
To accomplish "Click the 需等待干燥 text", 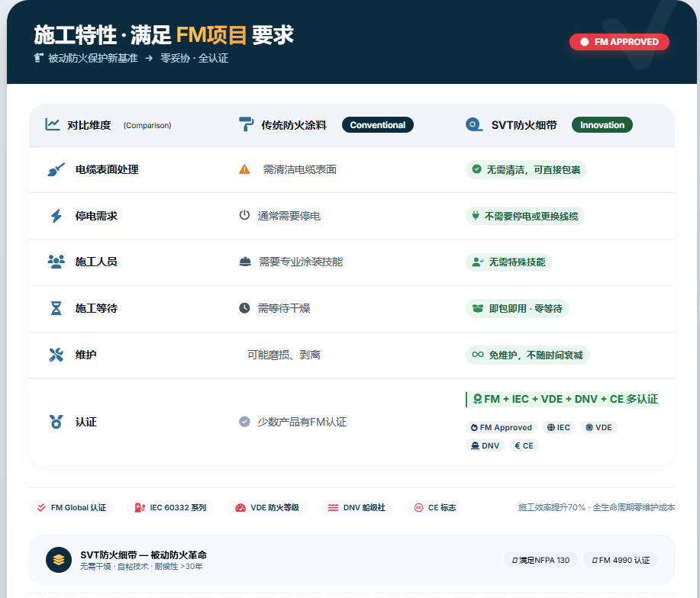I will (x=284, y=308).
